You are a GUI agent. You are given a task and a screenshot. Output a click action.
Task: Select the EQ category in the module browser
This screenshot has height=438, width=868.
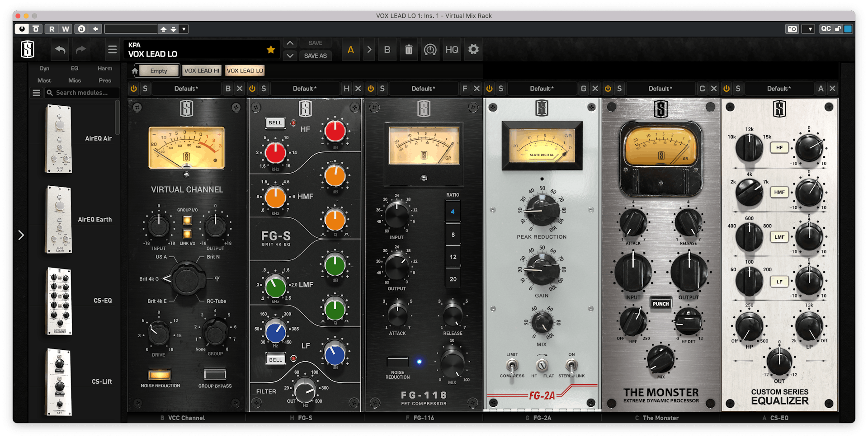[74, 68]
